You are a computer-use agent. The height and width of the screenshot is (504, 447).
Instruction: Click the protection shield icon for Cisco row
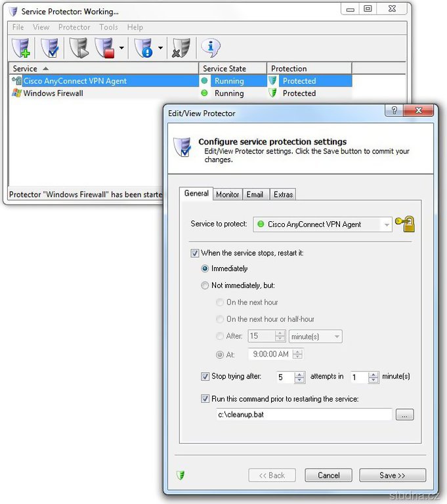(x=272, y=80)
